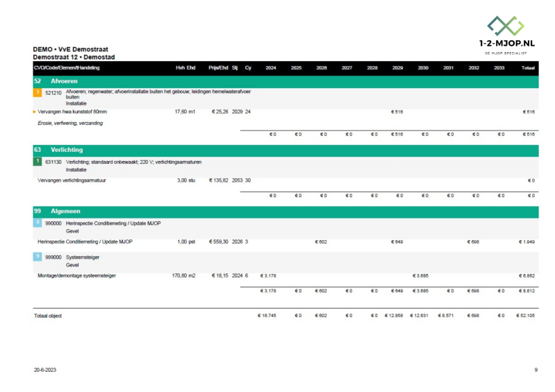Click the unit price '€ 18,15'
Image resolution: width=555 pixels, height=392 pixels.
[219, 275]
